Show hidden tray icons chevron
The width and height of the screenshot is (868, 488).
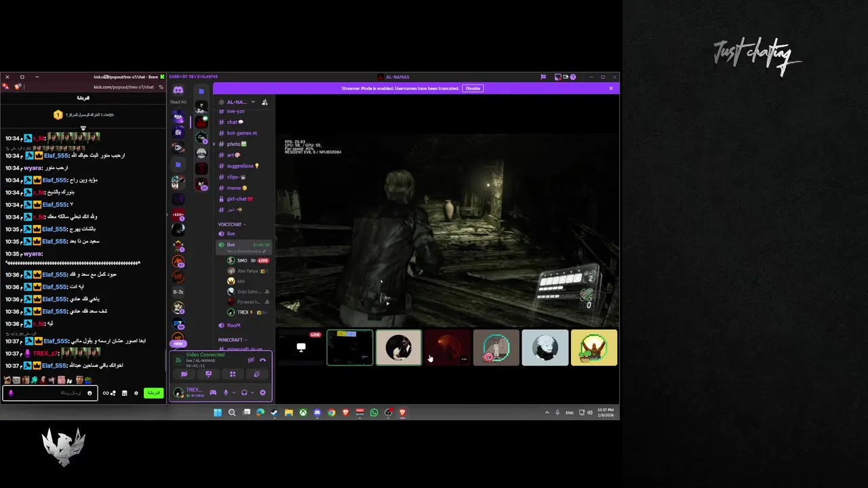(547, 412)
